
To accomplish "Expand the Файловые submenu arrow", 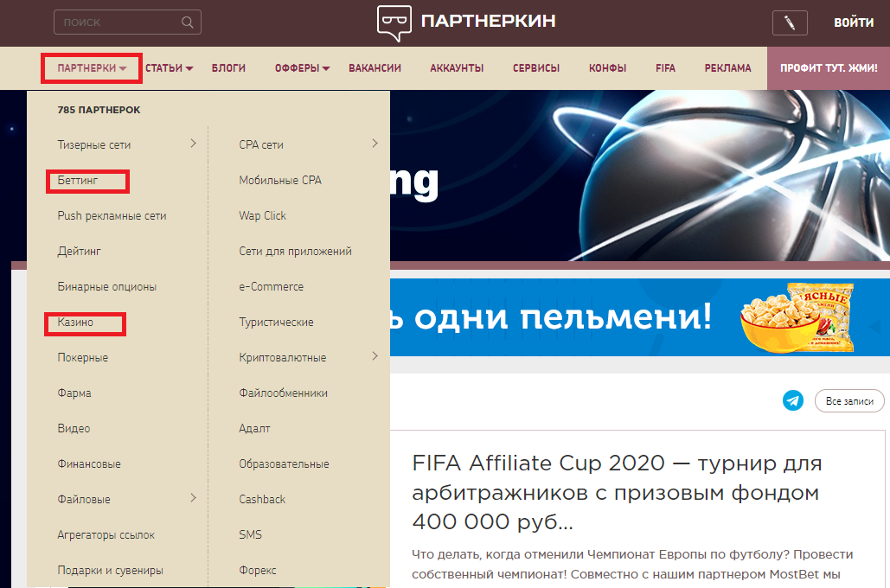I will tap(194, 498).
